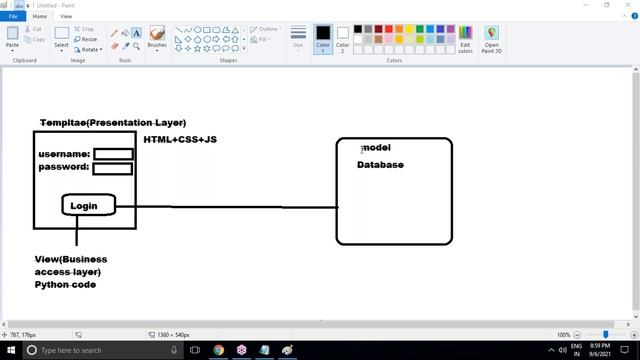This screenshot has height=360, width=640.
Task: Click the Resize button
Action: tap(86, 39)
